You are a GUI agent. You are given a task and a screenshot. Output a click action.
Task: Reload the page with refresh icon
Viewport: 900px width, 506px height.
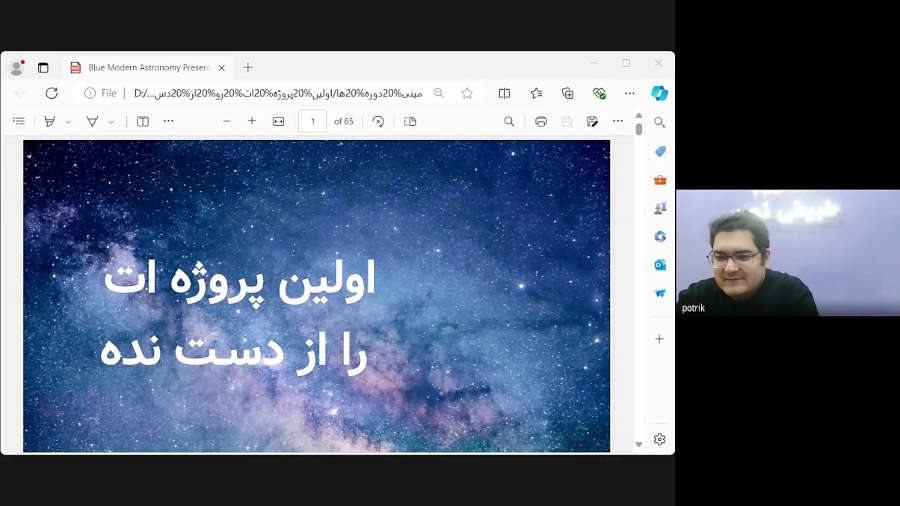pos(52,93)
